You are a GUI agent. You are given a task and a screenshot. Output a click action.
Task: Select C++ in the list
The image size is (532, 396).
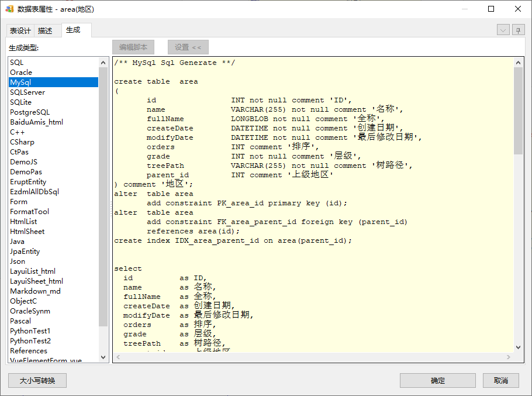click(53, 132)
